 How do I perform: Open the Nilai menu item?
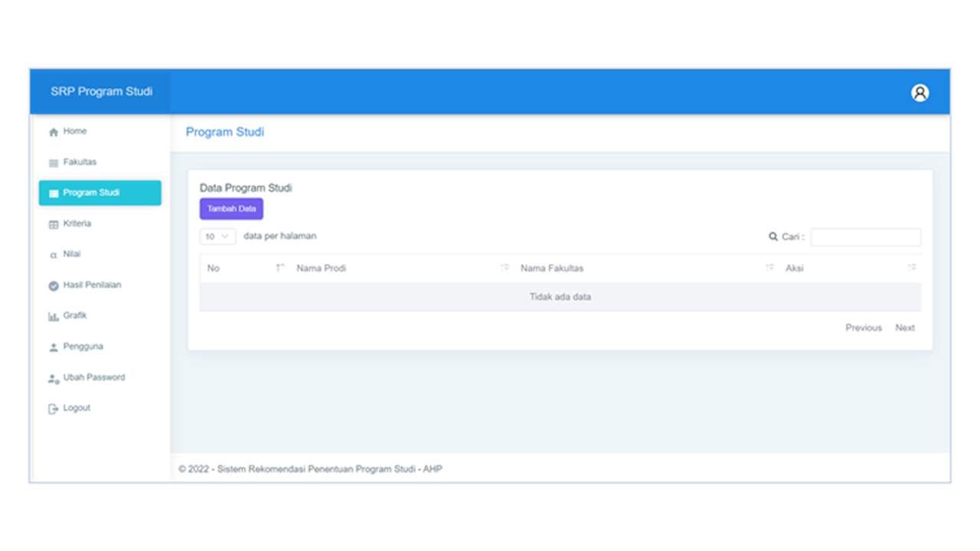(x=72, y=254)
